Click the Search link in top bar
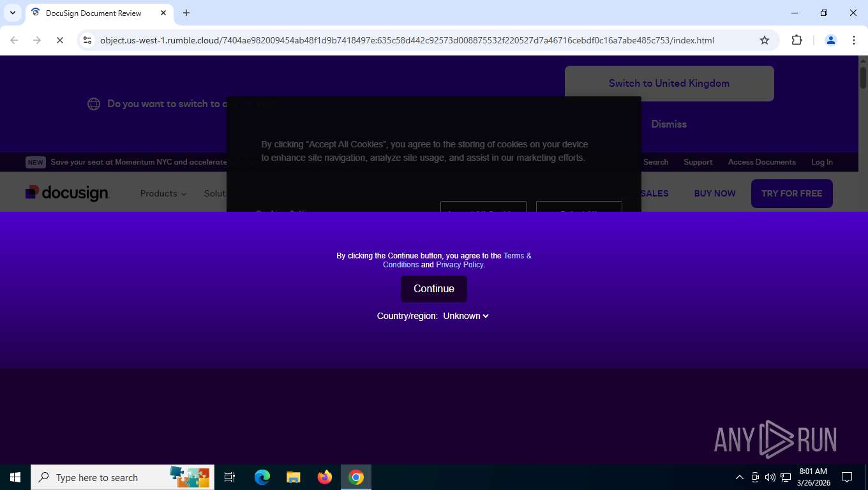Image resolution: width=868 pixels, height=490 pixels. pos(655,162)
